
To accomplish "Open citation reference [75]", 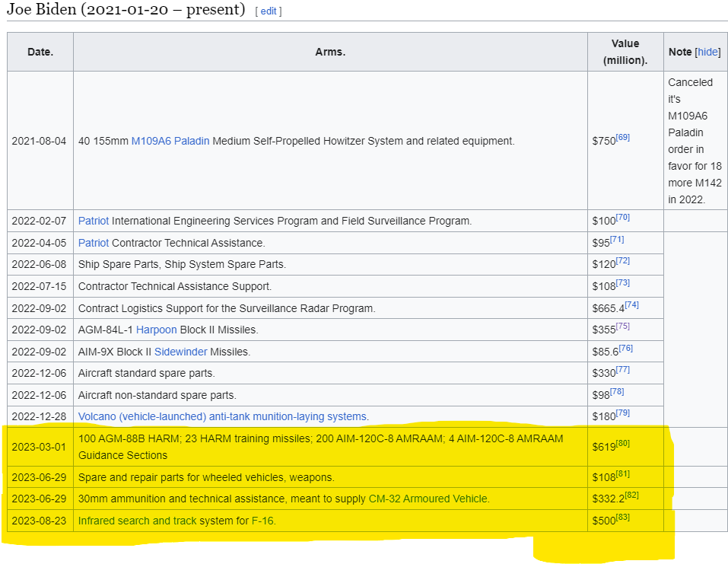I will click(622, 326).
